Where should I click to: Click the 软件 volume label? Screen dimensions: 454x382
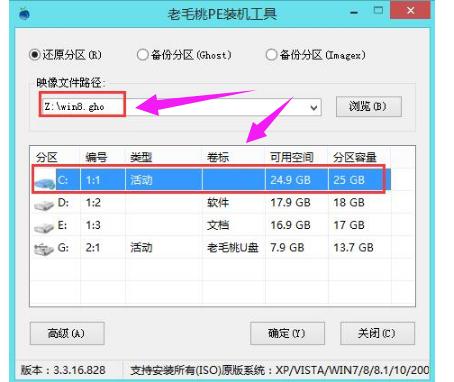coord(218,202)
